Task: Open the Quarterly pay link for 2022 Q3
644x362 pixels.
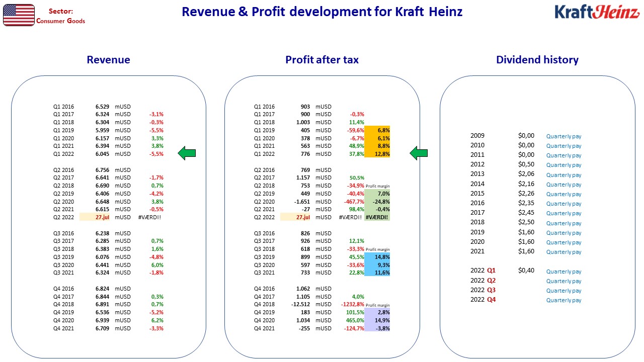Action: point(563,291)
